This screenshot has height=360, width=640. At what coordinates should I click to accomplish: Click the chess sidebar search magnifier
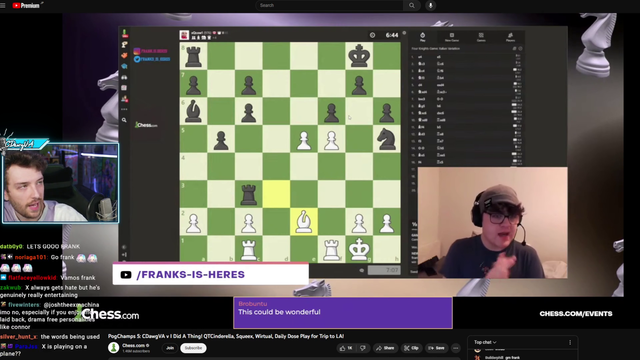click(x=124, y=120)
